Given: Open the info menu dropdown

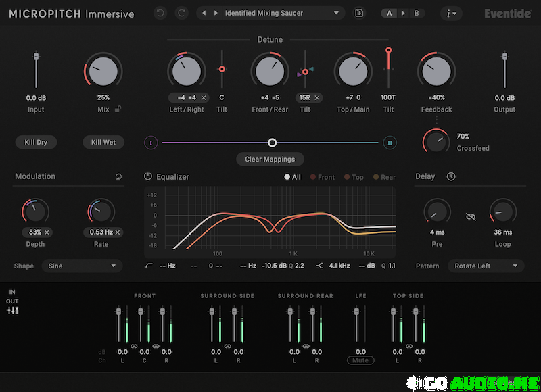Looking at the screenshot, I should pos(451,13).
